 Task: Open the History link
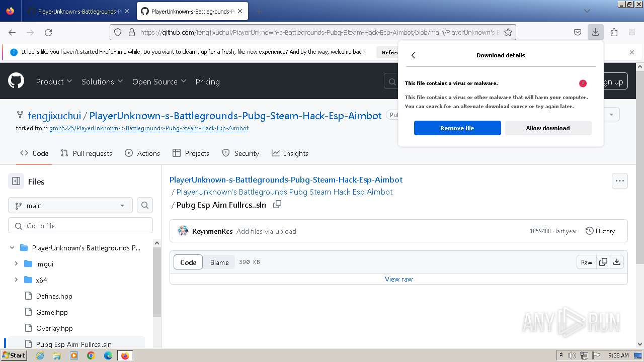[x=600, y=231]
